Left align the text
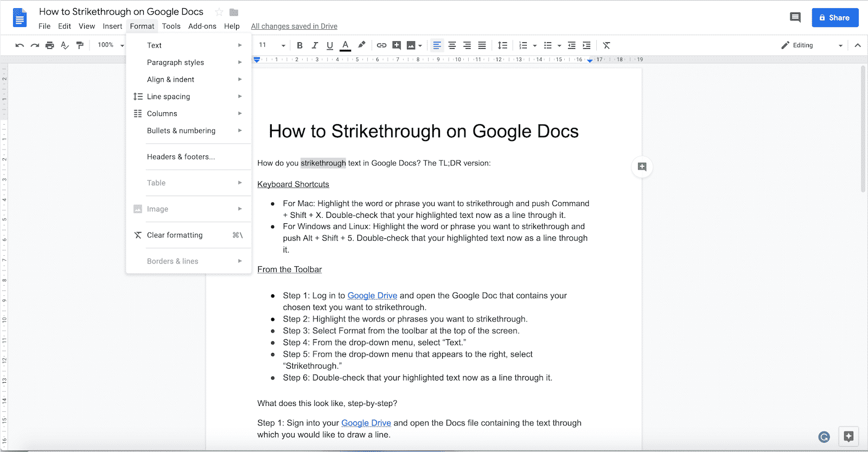 (437, 46)
